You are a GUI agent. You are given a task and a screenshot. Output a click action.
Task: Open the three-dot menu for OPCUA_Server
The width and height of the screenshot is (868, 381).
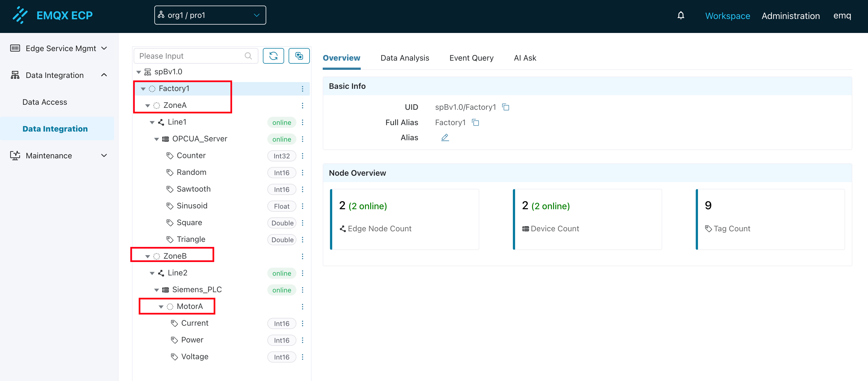pos(302,139)
